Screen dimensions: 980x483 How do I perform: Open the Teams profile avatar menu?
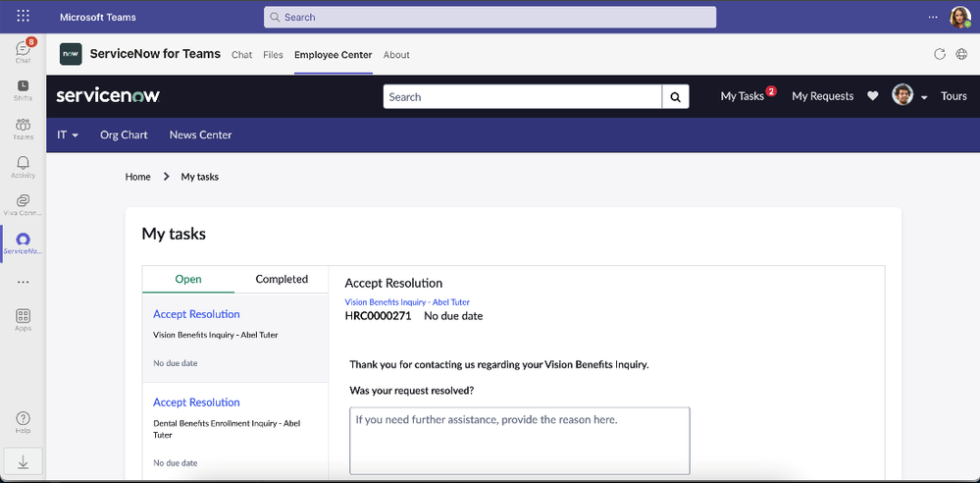[x=959, y=17]
